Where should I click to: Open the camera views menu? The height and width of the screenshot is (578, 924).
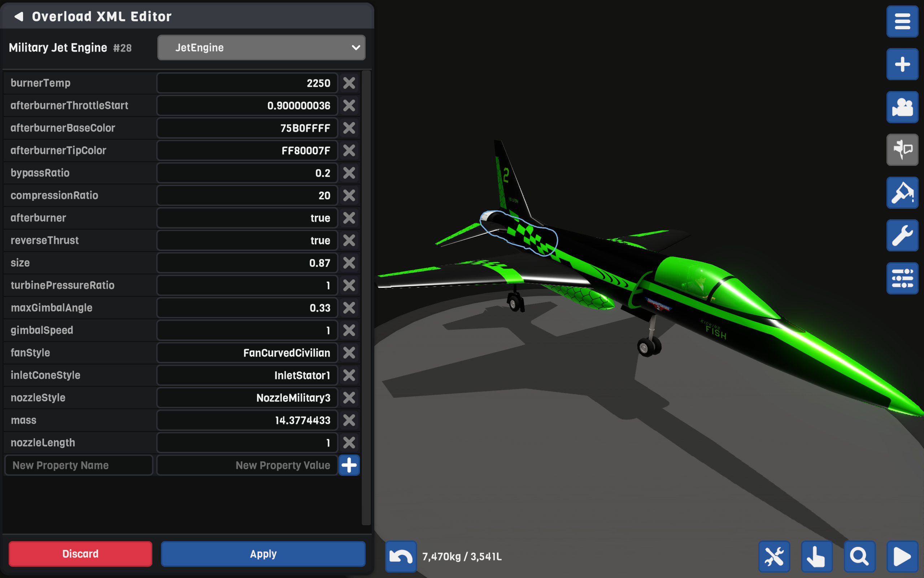click(x=902, y=107)
